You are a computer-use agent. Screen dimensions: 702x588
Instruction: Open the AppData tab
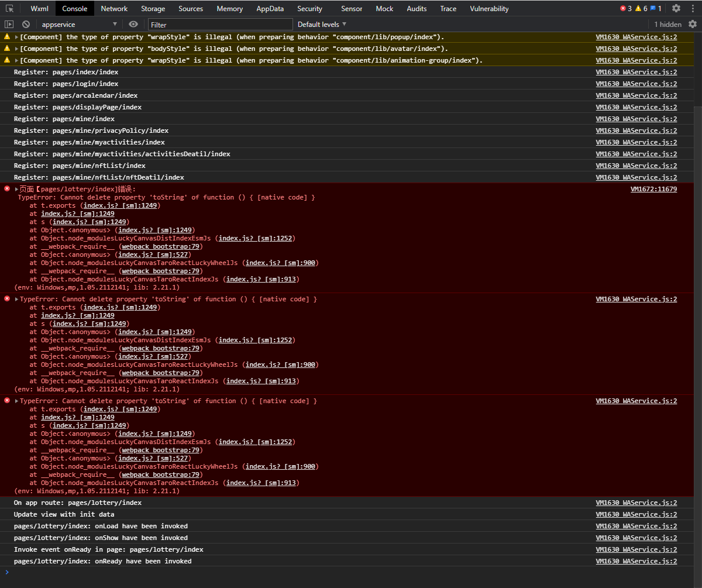(x=270, y=8)
